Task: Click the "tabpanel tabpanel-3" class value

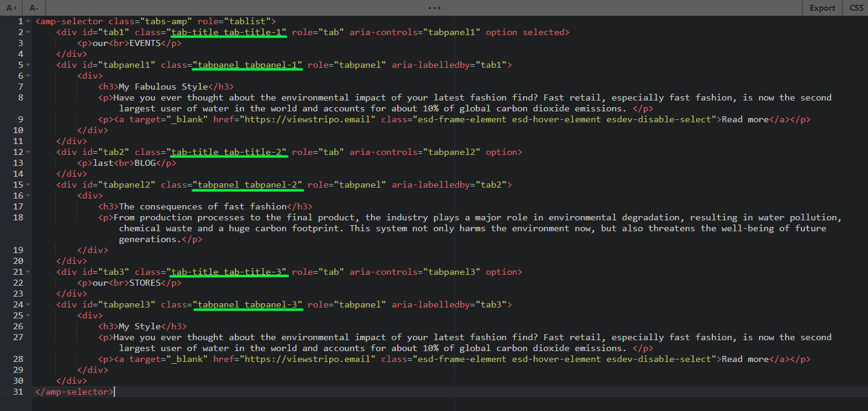Action: pos(248,304)
